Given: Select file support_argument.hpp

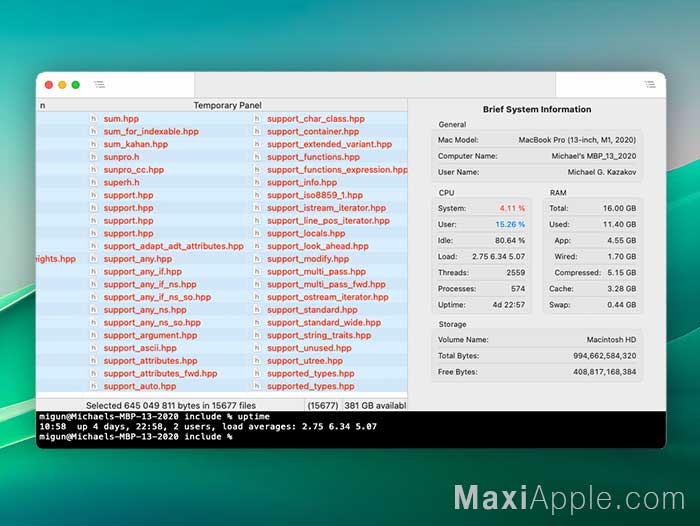Looking at the screenshot, I should click(150, 335).
